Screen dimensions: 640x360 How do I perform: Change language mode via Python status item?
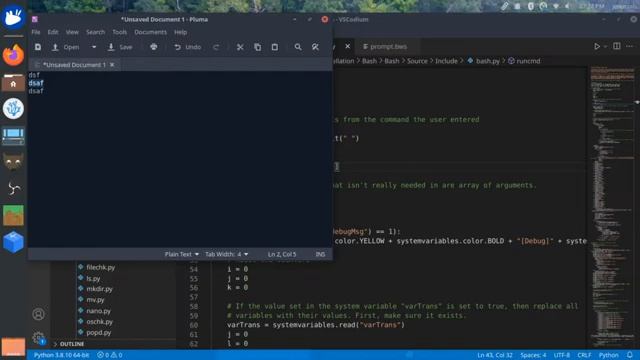[x=609, y=355]
